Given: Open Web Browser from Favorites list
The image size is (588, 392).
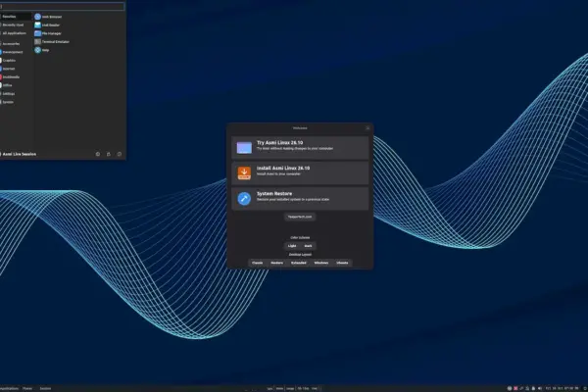Looking at the screenshot, I should pyautogui.click(x=48, y=17).
